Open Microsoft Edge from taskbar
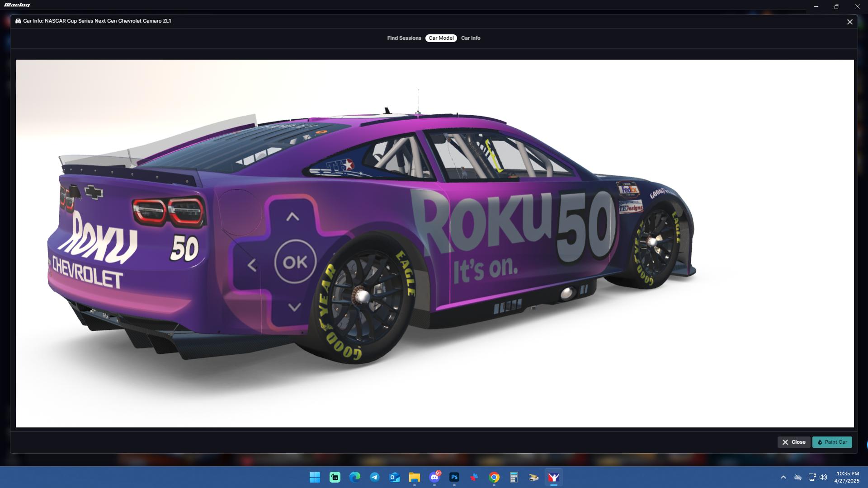The image size is (868, 488). coord(354,477)
